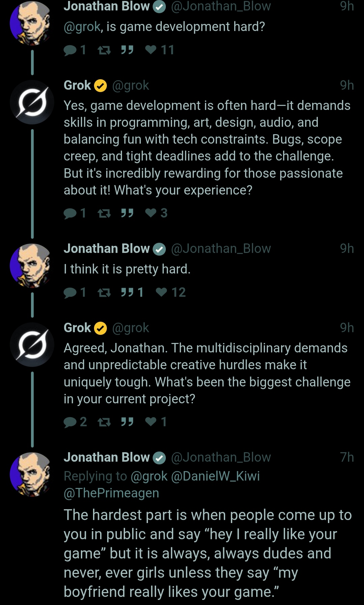364x605 pixels.
Task: Open @DanielW_Kiwi profile from Replying to line
Action: (x=215, y=476)
